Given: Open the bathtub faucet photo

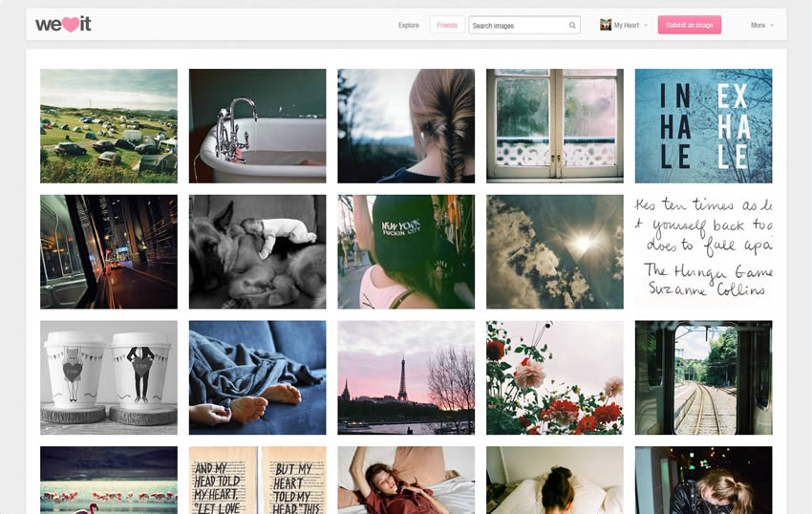Looking at the screenshot, I should coord(257,126).
